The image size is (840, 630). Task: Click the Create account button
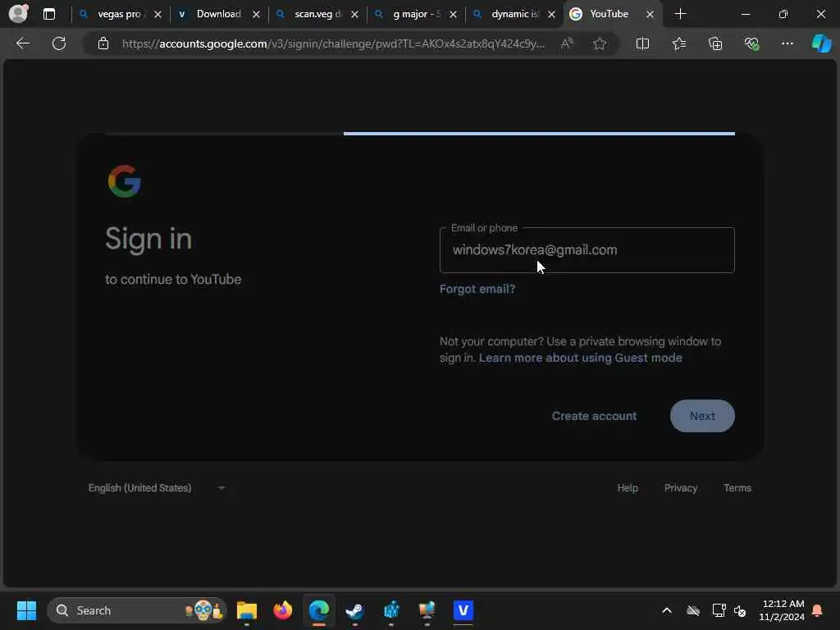(594, 416)
